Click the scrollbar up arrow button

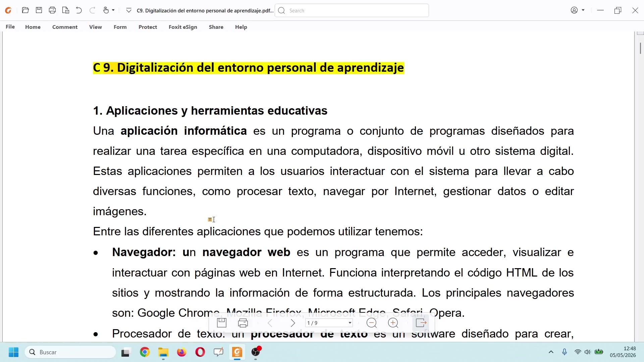640,33
